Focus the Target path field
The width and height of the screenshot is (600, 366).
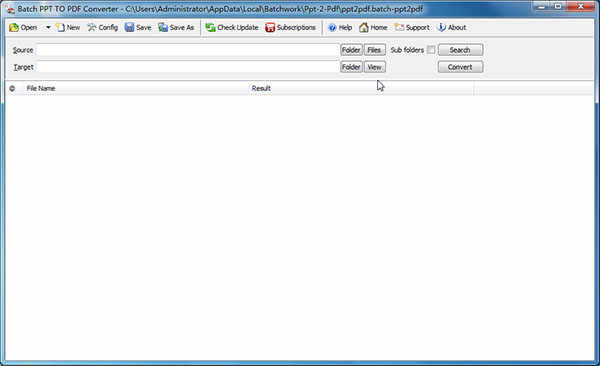coord(188,67)
